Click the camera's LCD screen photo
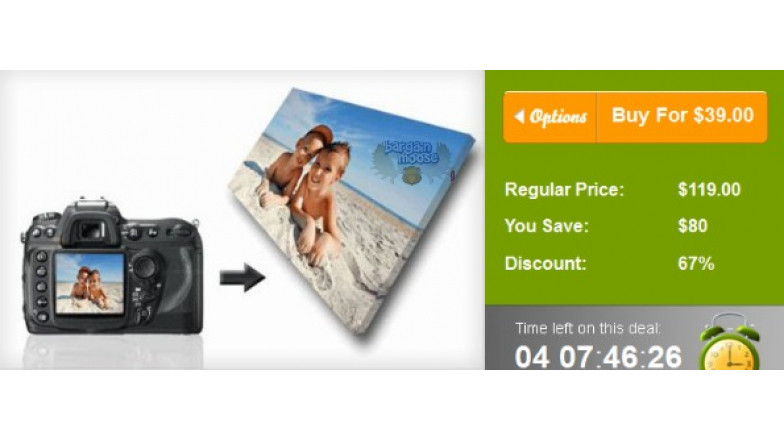 tap(90, 283)
